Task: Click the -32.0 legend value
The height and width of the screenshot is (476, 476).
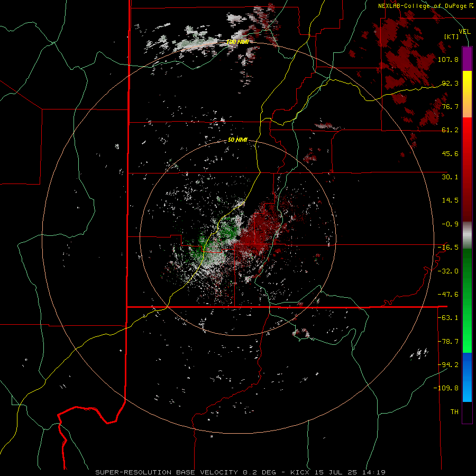Action: pyautogui.click(x=448, y=271)
